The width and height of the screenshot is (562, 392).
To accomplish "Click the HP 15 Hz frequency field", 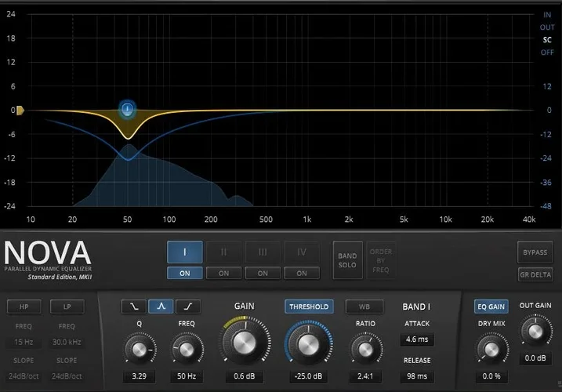I will 24,342.
